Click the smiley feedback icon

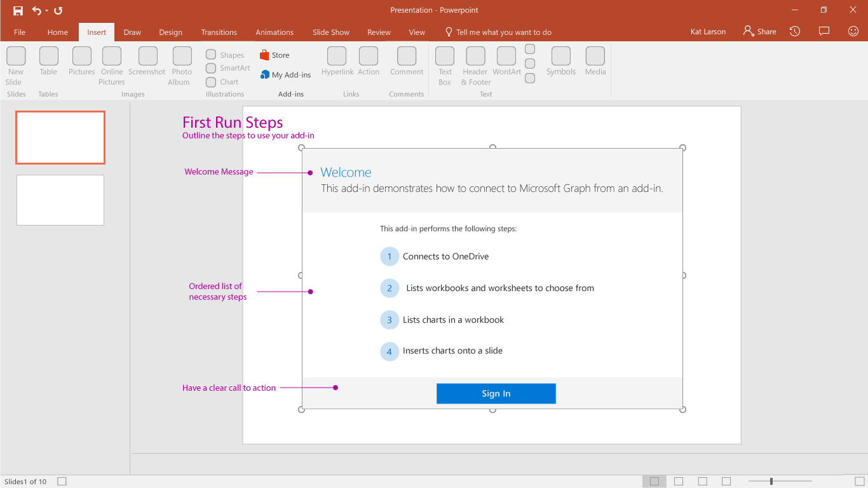(853, 31)
